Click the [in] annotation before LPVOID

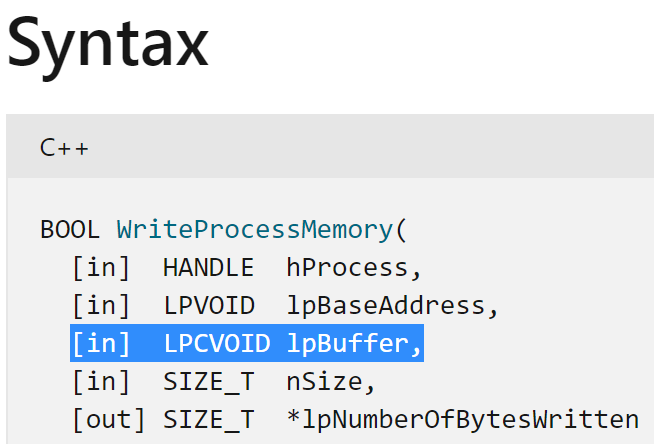click(101, 306)
